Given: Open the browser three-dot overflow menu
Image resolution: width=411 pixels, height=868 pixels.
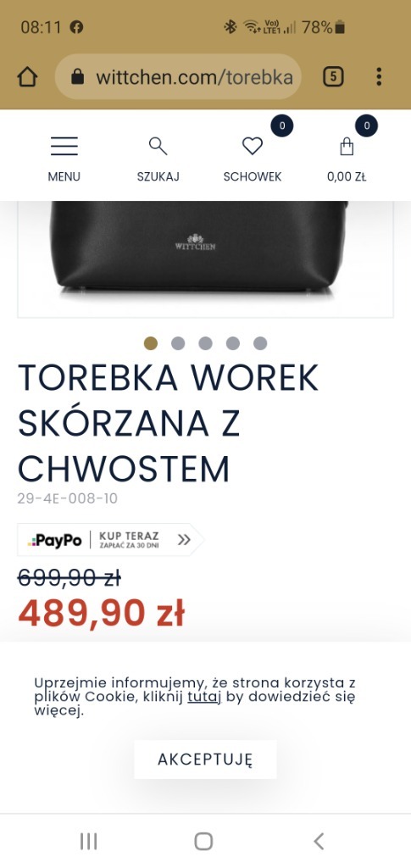Looking at the screenshot, I should [x=379, y=77].
